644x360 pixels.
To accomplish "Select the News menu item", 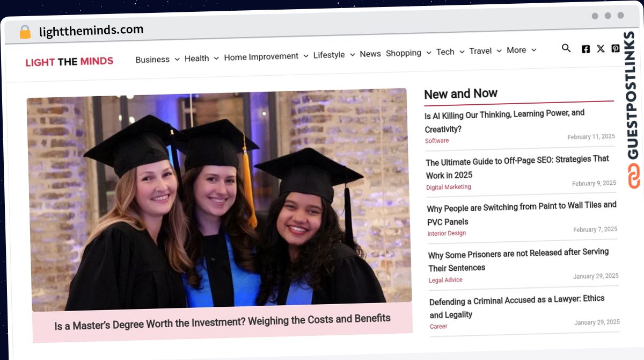I will pos(370,54).
